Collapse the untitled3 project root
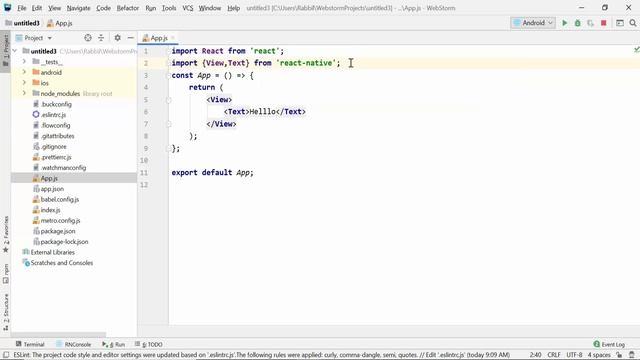640x360 pixels. [15, 51]
